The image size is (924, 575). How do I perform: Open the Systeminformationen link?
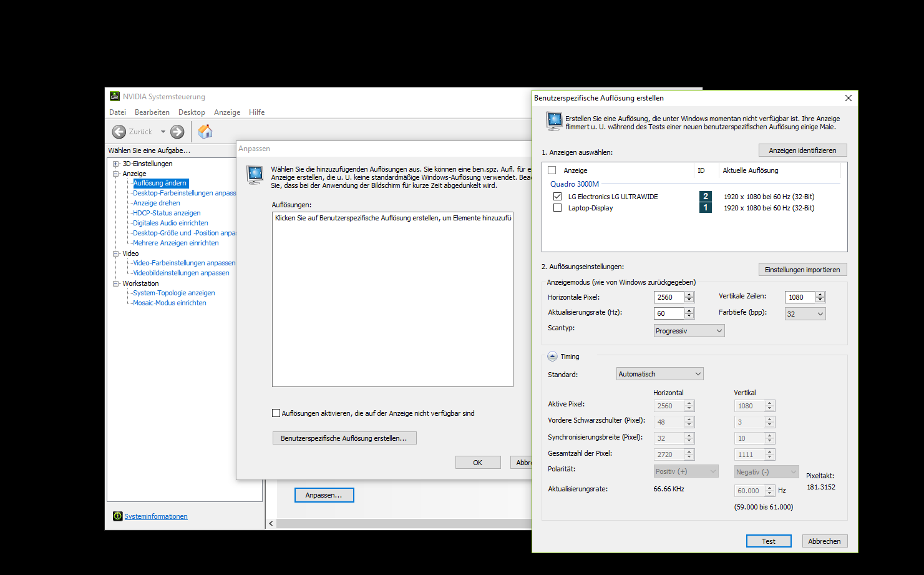[x=156, y=516]
